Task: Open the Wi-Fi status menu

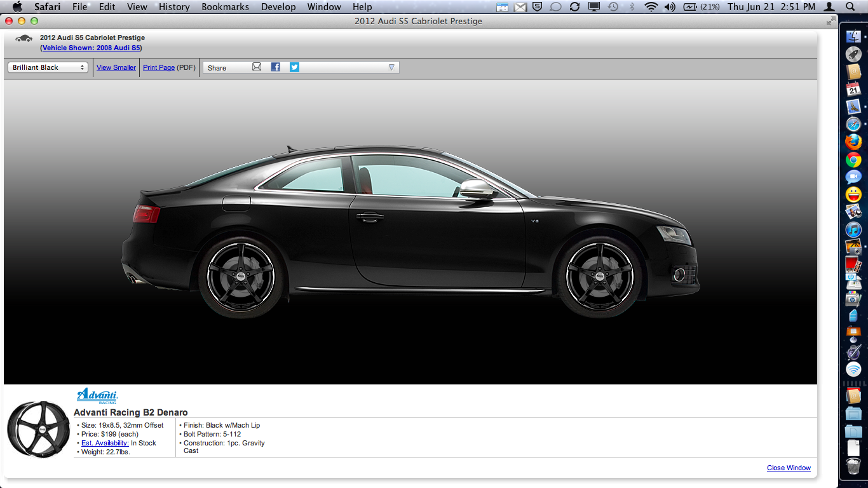Action: click(x=651, y=7)
